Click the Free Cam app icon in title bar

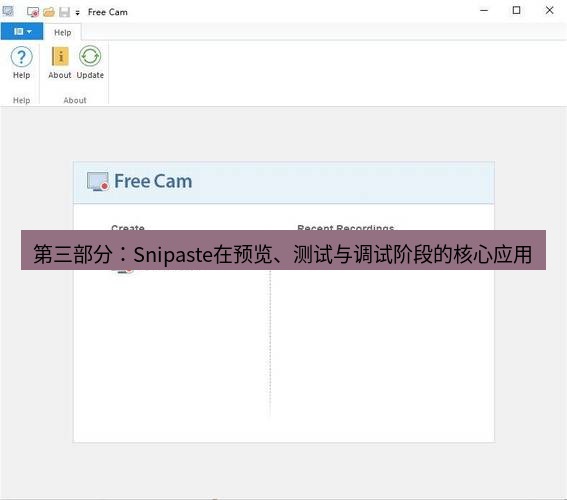coord(8,11)
